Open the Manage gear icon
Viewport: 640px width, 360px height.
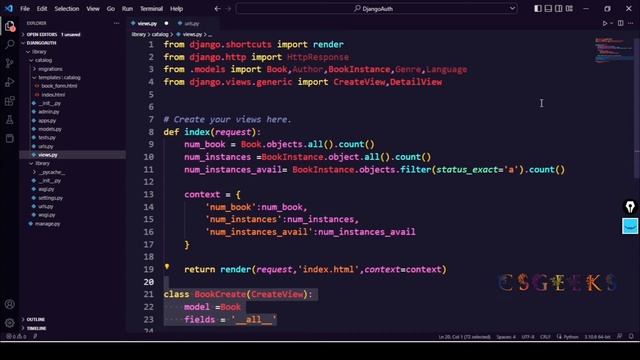tap(9, 323)
